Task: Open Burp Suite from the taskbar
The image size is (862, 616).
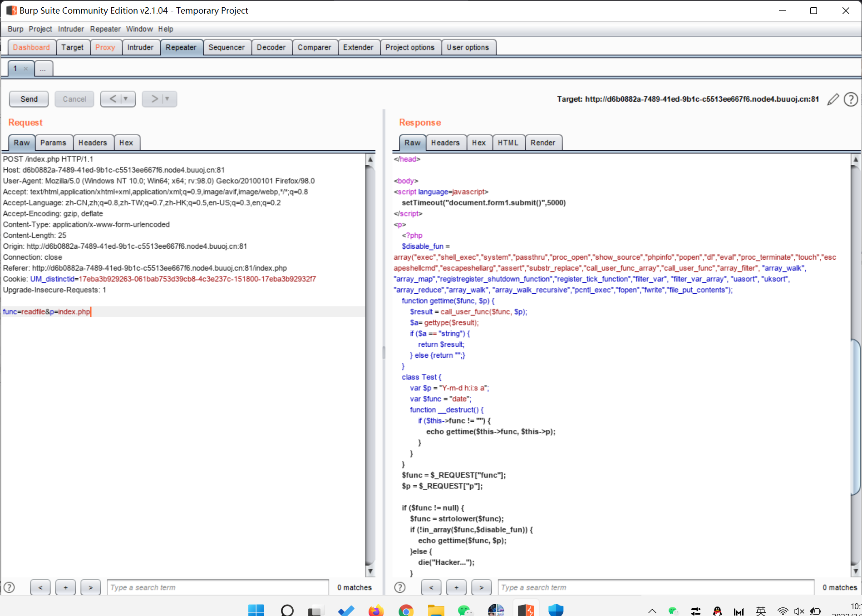Action: [x=525, y=610]
